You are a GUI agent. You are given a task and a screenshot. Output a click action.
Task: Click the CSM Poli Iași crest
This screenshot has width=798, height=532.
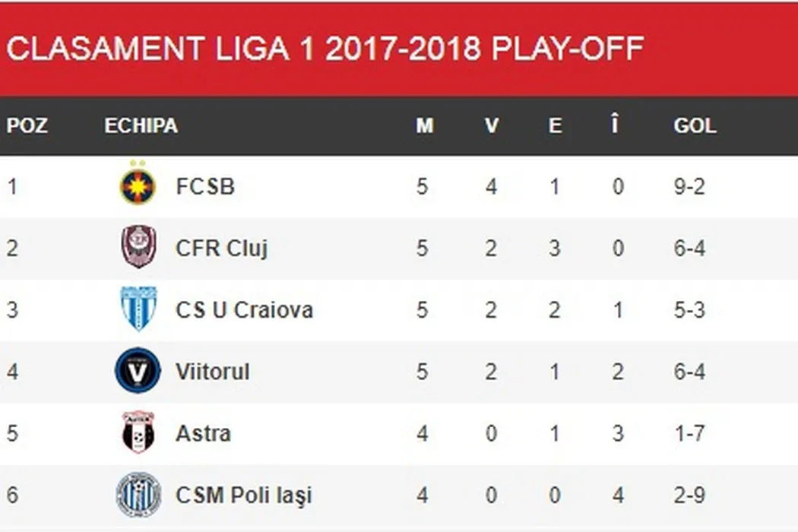138,495
